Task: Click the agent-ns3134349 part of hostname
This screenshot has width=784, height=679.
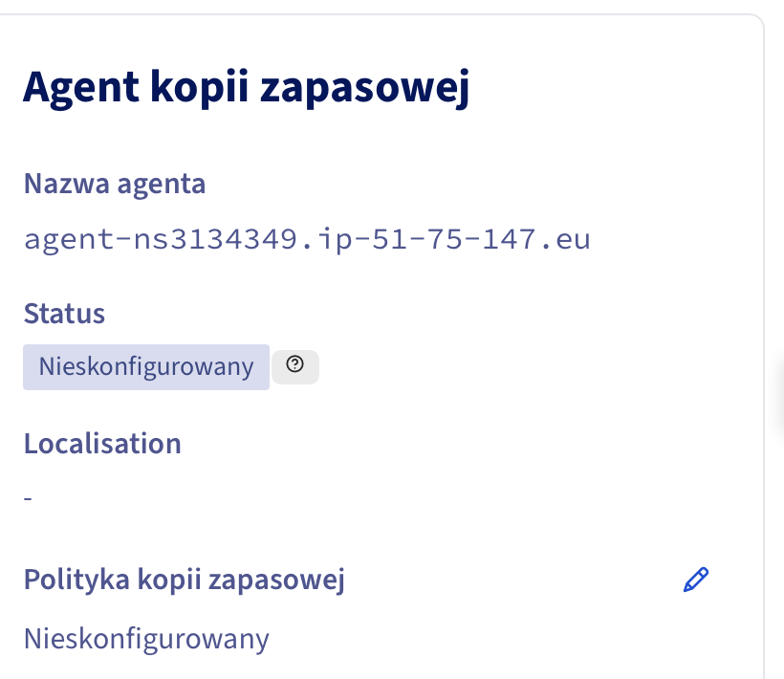Action: coord(161,239)
